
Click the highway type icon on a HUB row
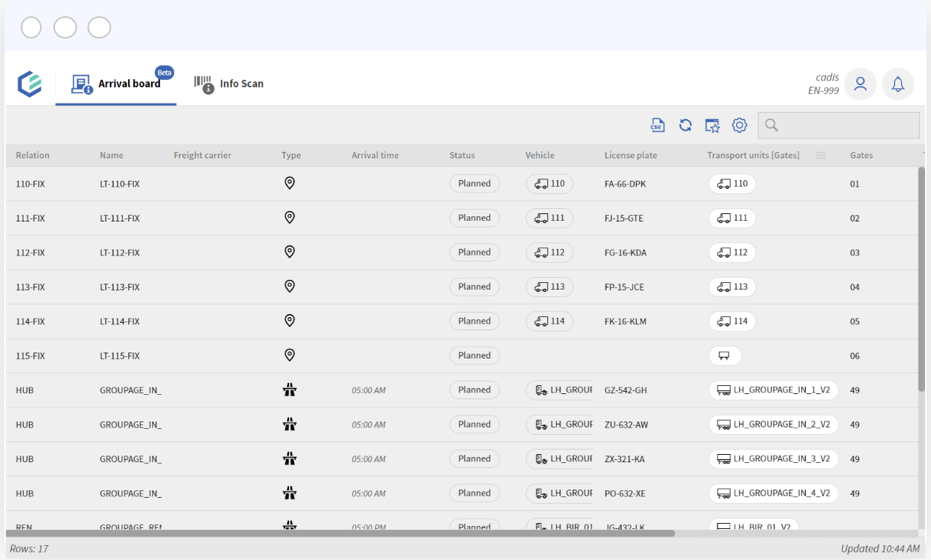[290, 390]
